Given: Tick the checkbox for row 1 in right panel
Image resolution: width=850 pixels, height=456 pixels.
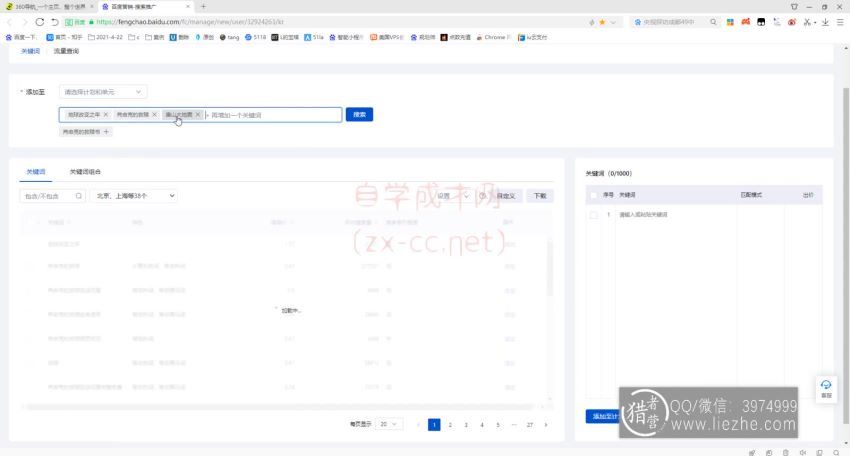Looking at the screenshot, I should tap(594, 215).
